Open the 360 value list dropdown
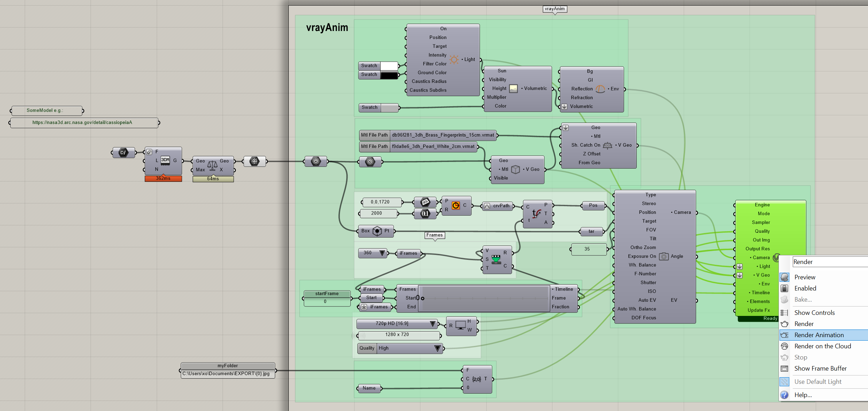The width and height of the screenshot is (868, 411). coord(382,253)
